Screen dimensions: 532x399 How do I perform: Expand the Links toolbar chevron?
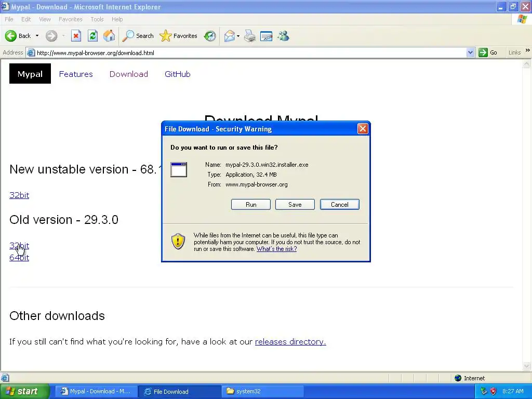click(528, 50)
